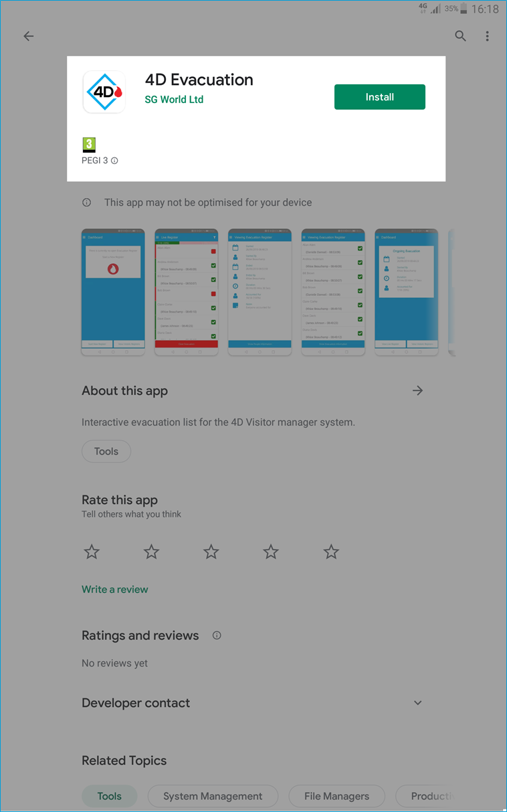Screen dimensions: 507x812
Task: Select System Management related topic
Action: [x=213, y=796]
